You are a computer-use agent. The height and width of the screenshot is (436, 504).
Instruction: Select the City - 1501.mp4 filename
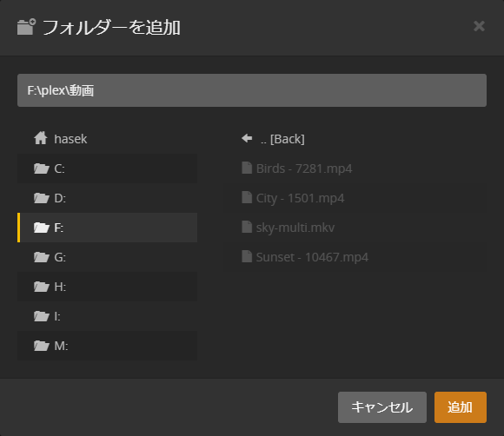(x=300, y=198)
